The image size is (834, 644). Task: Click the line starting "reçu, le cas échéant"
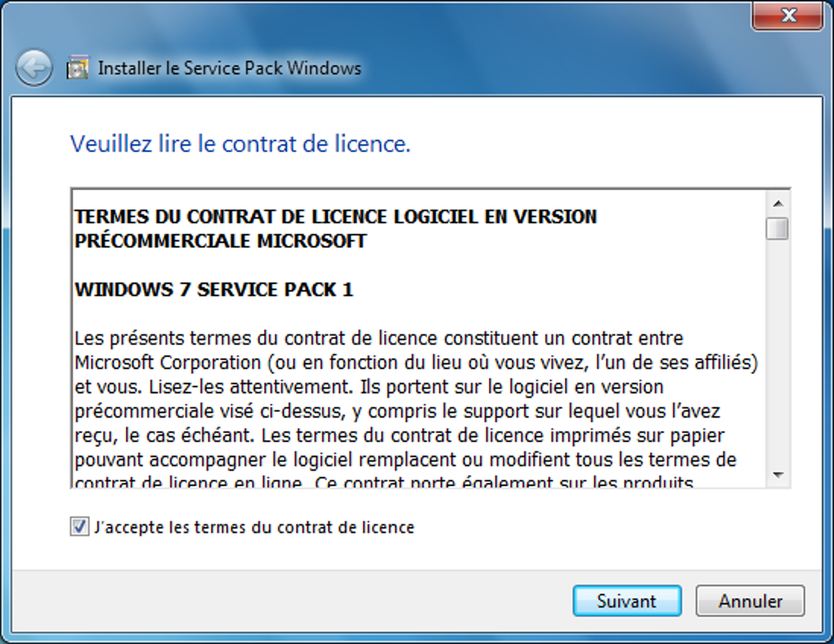pos(399,435)
